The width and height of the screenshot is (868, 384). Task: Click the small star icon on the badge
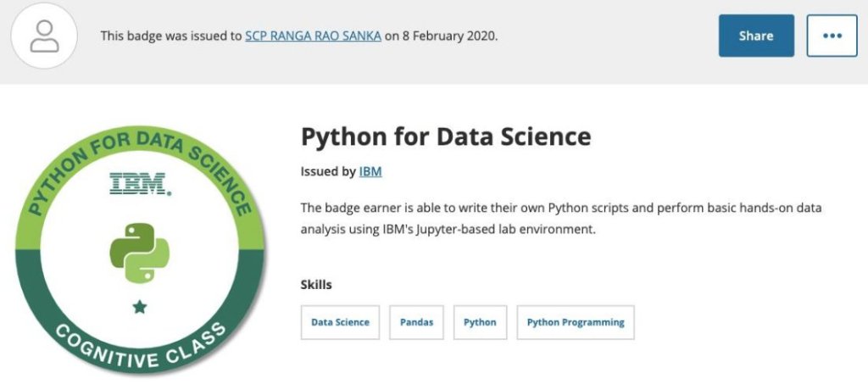140,307
